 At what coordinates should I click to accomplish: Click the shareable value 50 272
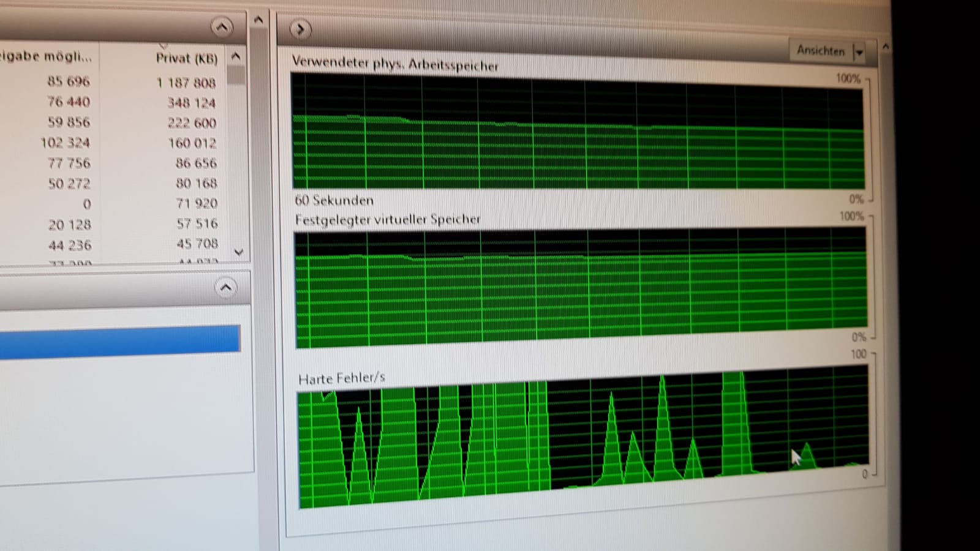[x=69, y=183]
